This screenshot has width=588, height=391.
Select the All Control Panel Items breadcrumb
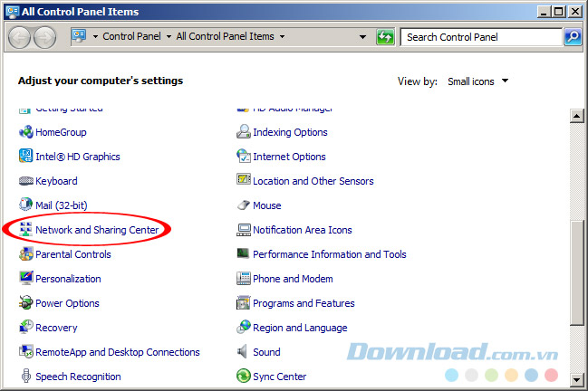click(225, 36)
